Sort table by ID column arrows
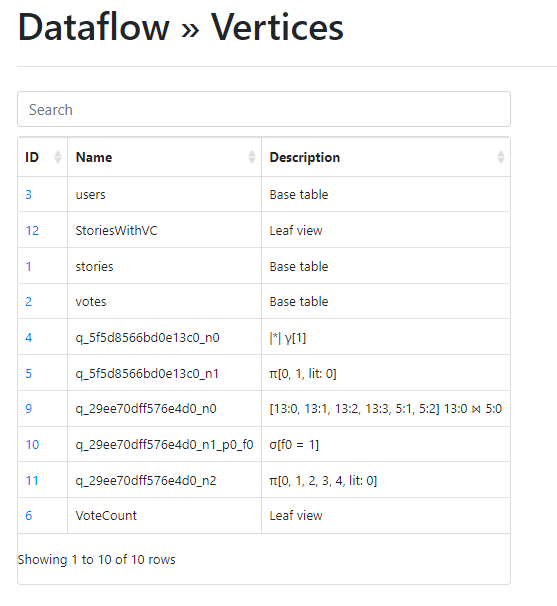The width and height of the screenshot is (557, 606). click(58, 157)
